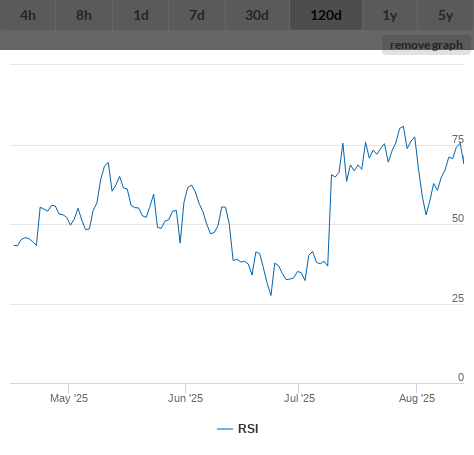Click the remove graph button
This screenshot has height=455, width=474.
coord(426,45)
